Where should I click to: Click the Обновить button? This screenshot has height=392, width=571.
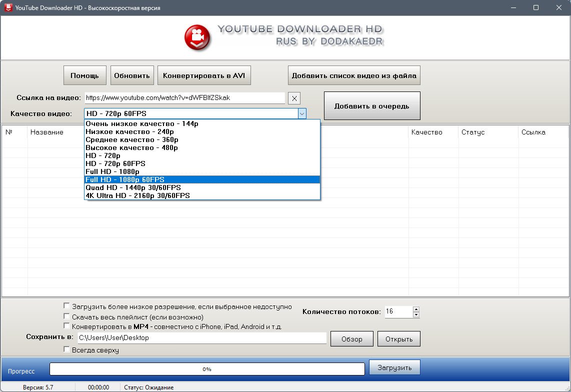pos(132,75)
